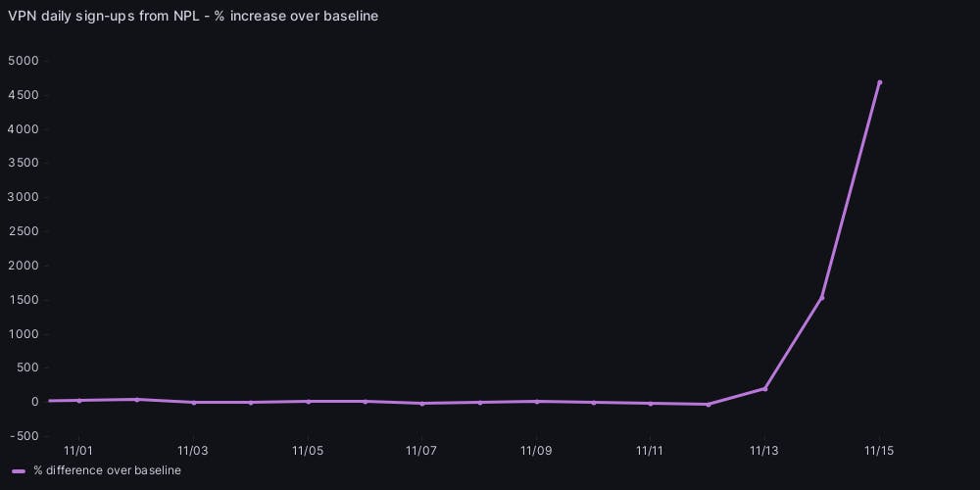Select the 11/03 x-axis date label
The height and width of the screenshot is (490, 980).
(193, 451)
